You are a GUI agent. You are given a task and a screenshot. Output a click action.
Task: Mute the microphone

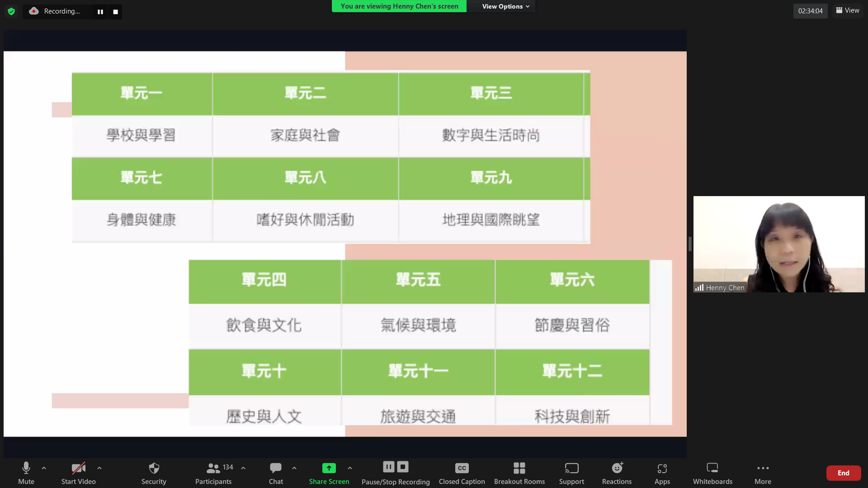[x=26, y=472]
